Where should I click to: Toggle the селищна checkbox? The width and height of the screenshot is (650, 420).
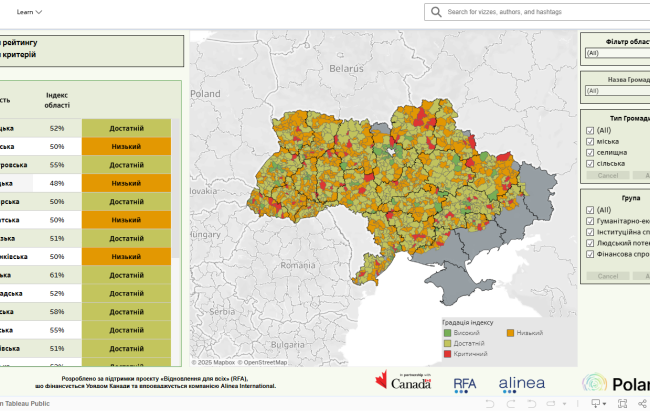(588, 152)
